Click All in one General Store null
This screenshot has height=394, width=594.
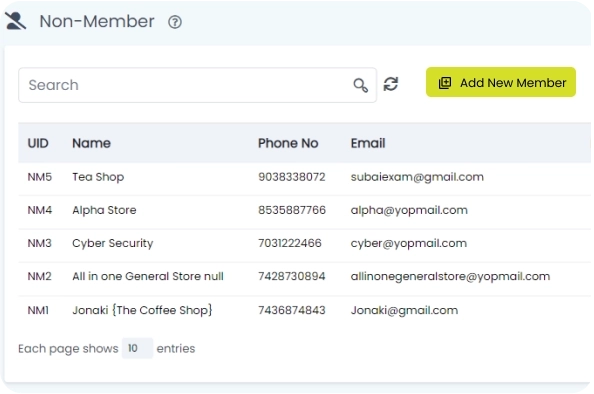(x=148, y=276)
